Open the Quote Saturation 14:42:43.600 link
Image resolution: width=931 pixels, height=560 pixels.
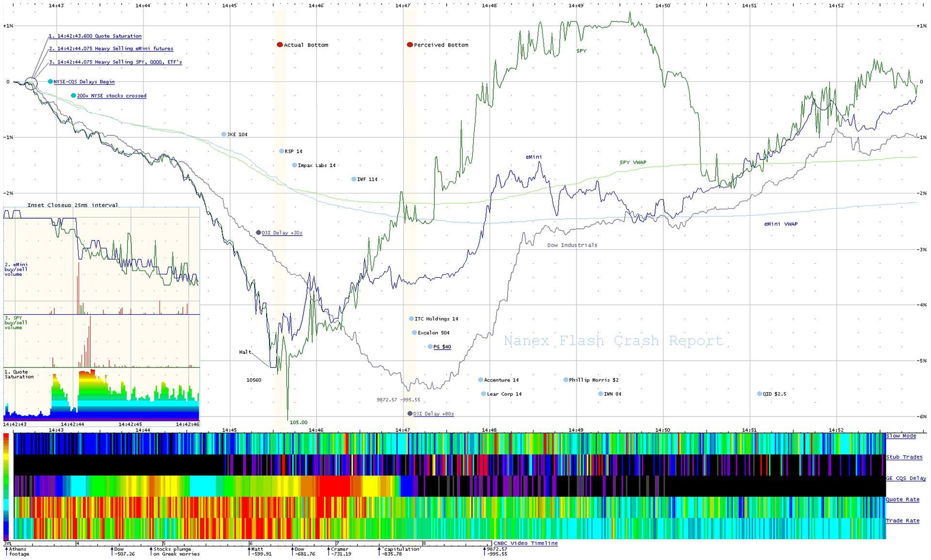point(95,36)
